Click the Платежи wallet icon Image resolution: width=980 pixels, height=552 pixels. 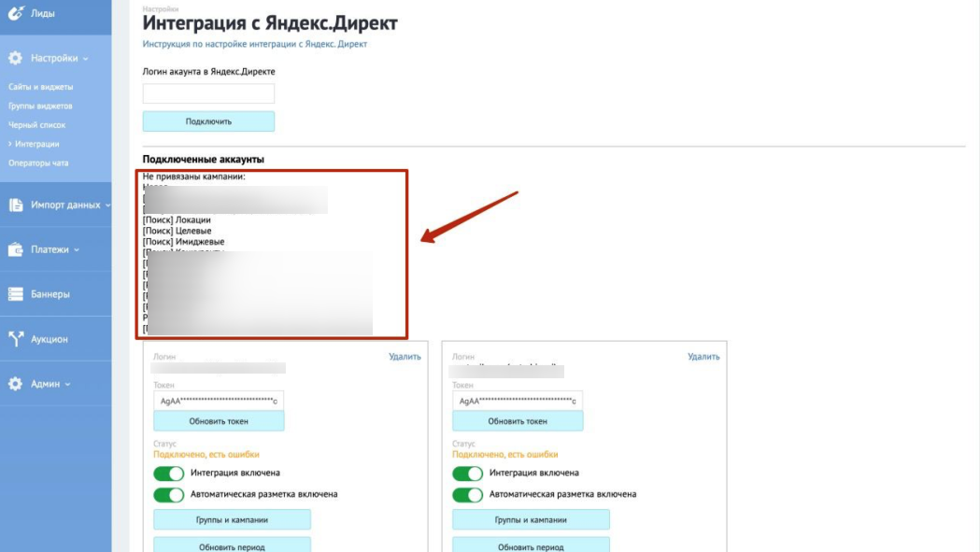pos(16,249)
